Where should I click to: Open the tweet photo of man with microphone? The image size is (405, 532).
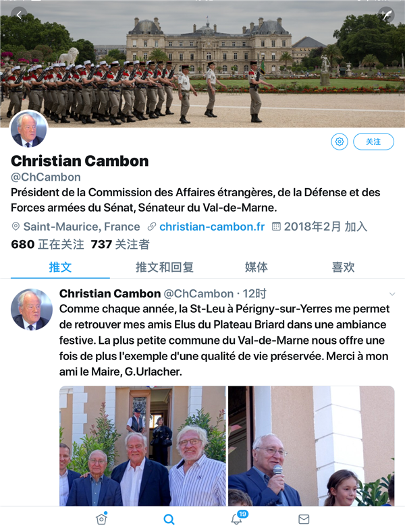click(x=311, y=446)
